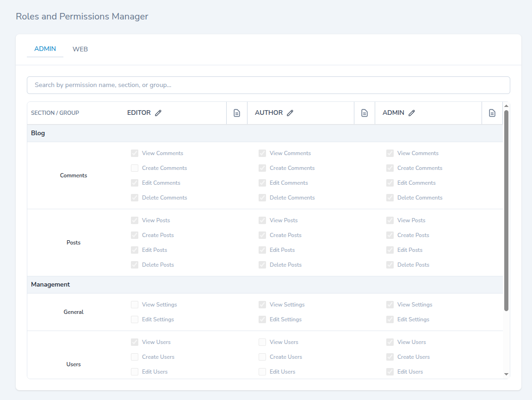Disable Delete Posts for the AUTHOR role
Screen dimensions: 532x400
(x=262, y=264)
